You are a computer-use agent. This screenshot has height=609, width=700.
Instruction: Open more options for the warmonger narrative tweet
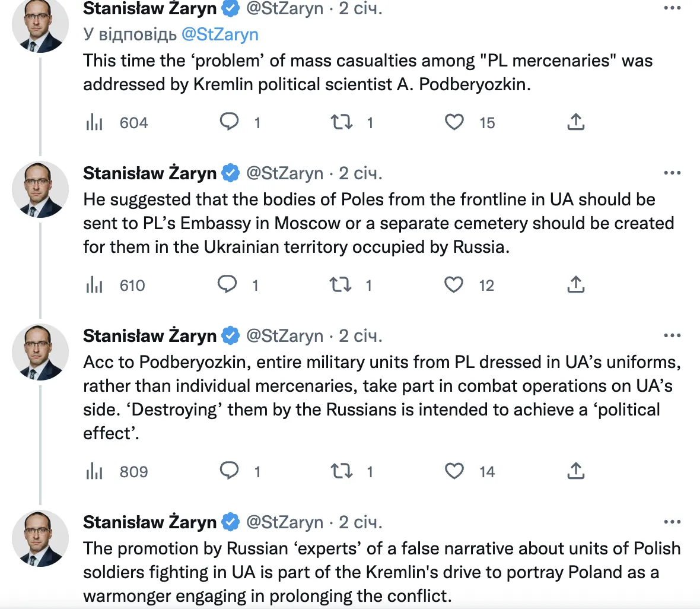(x=672, y=522)
